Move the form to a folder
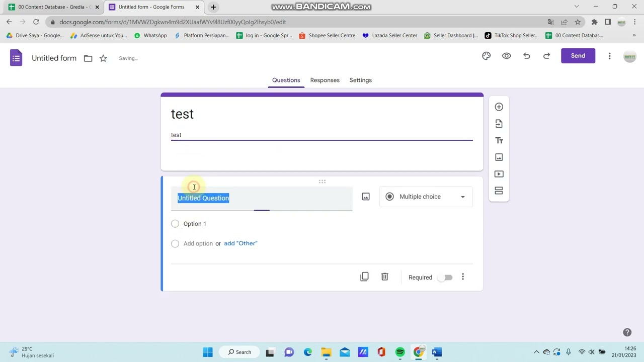Screen dimensions: 644x362 pos(88,58)
